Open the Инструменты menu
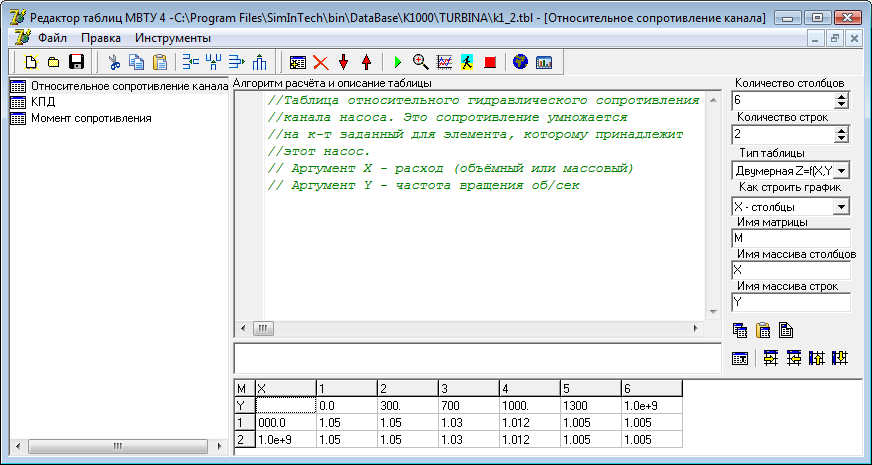The width and height of the screenshot is (872, 465). tap(173, 37)
